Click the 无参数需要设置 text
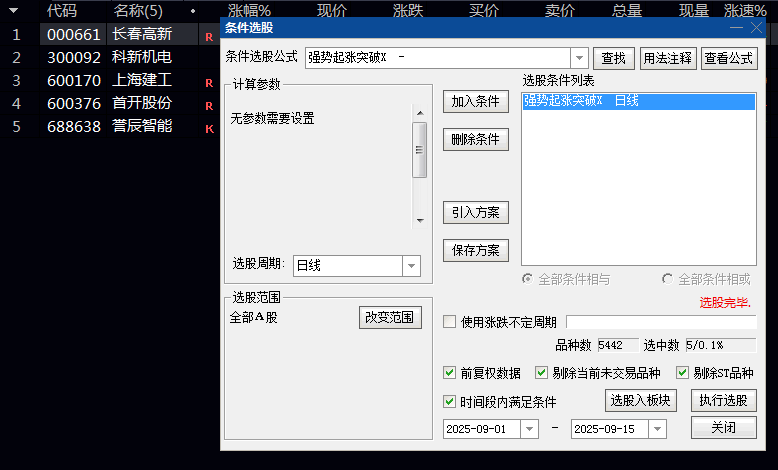This screenshot has width=778, height=470. (272, 119)
